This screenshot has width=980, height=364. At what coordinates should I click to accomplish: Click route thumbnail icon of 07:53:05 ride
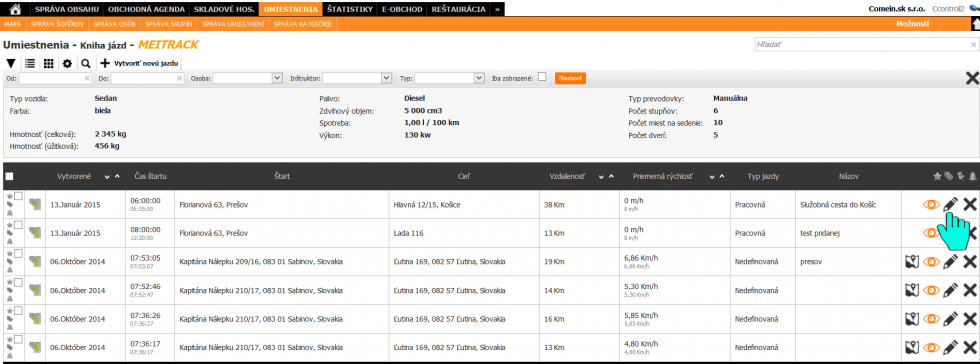[x=35, y=261]
